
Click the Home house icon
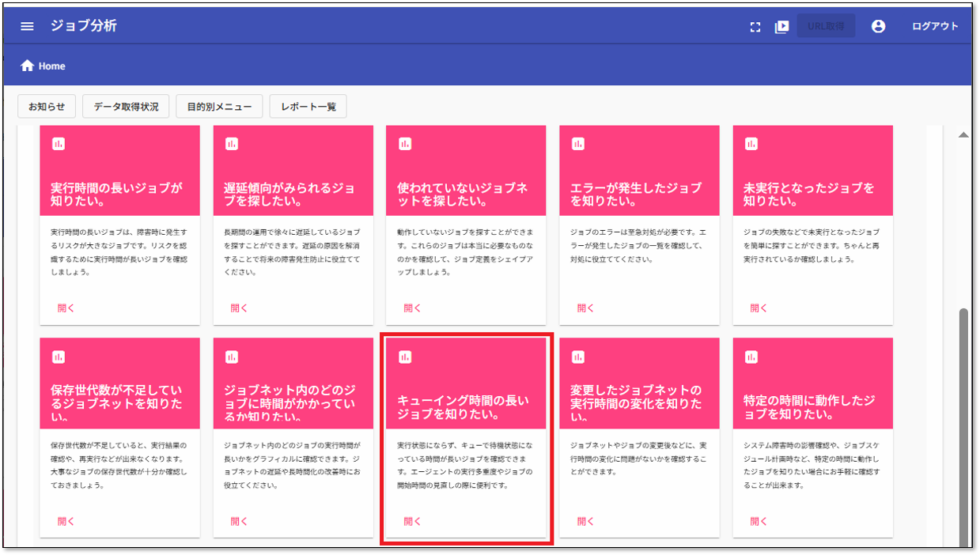[28, 66]
